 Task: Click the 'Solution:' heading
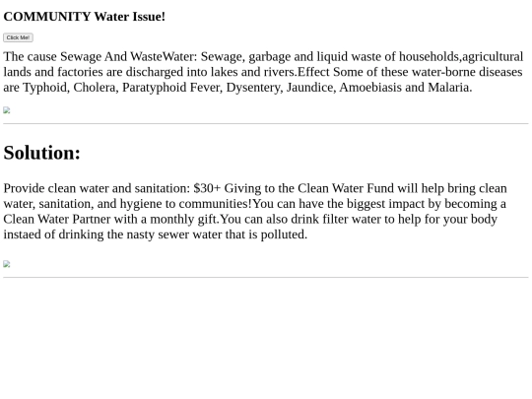[x=41, y=153]
